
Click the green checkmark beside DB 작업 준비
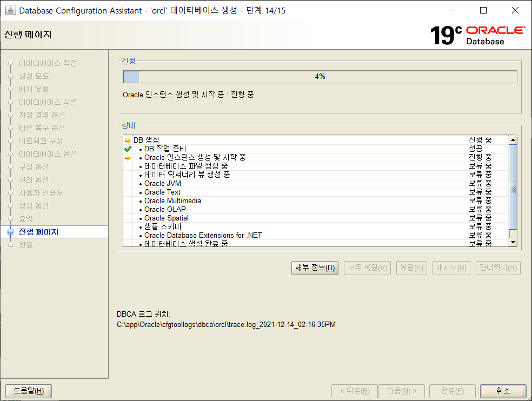tap(128, 149)
